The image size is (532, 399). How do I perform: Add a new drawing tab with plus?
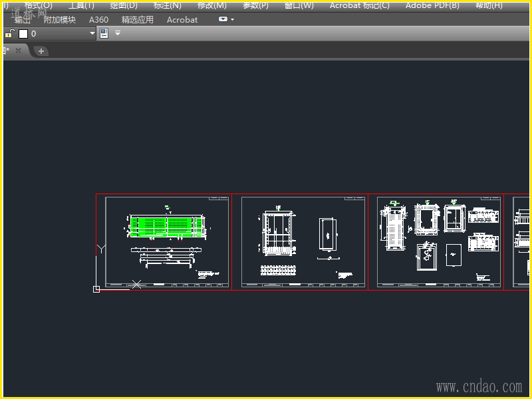(41, 51)
